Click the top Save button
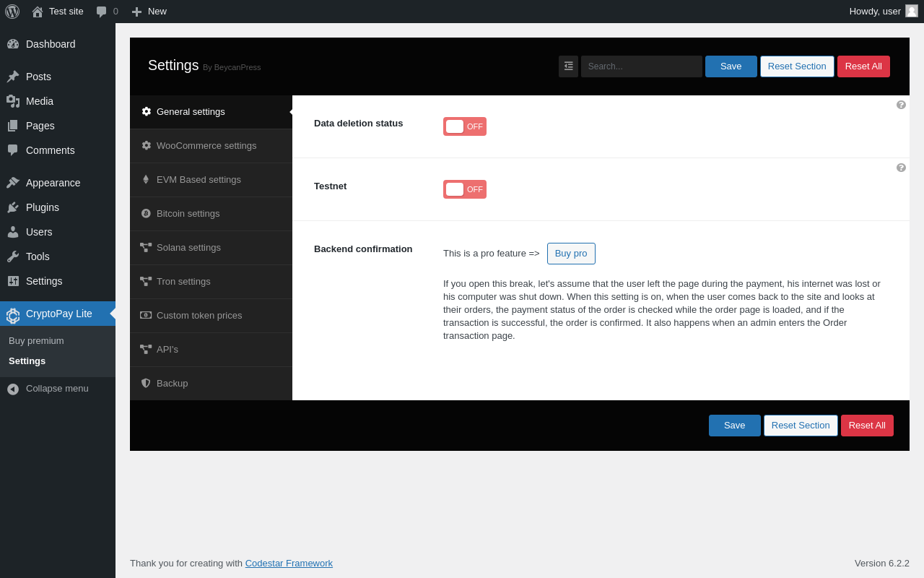The image size is (924, 578). [731, 66]
